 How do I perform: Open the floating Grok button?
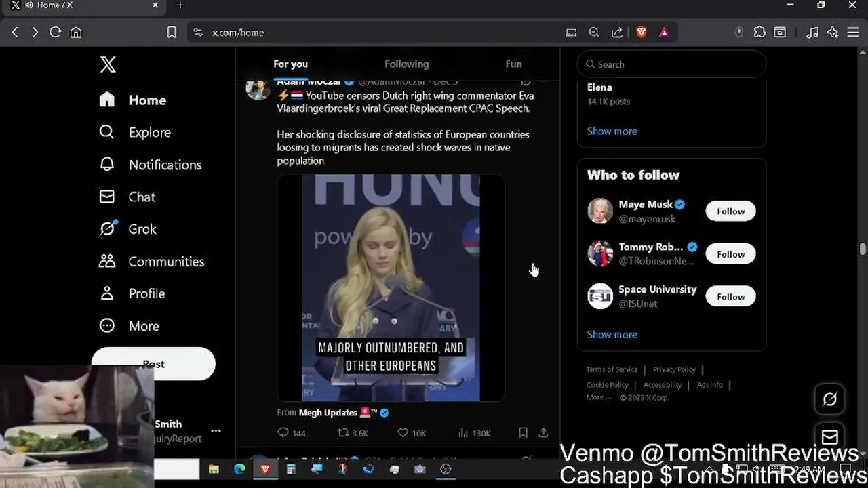829,399
